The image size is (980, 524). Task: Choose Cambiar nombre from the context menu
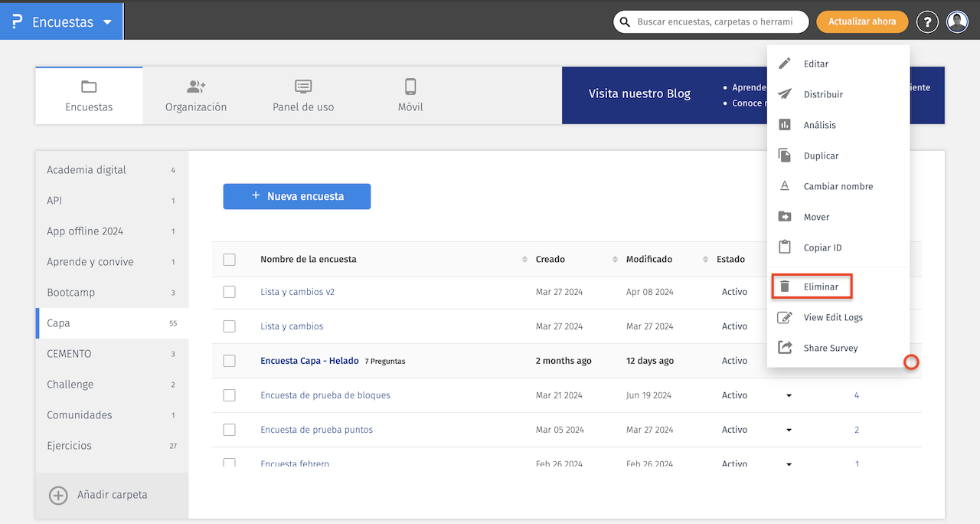point(838,186)
